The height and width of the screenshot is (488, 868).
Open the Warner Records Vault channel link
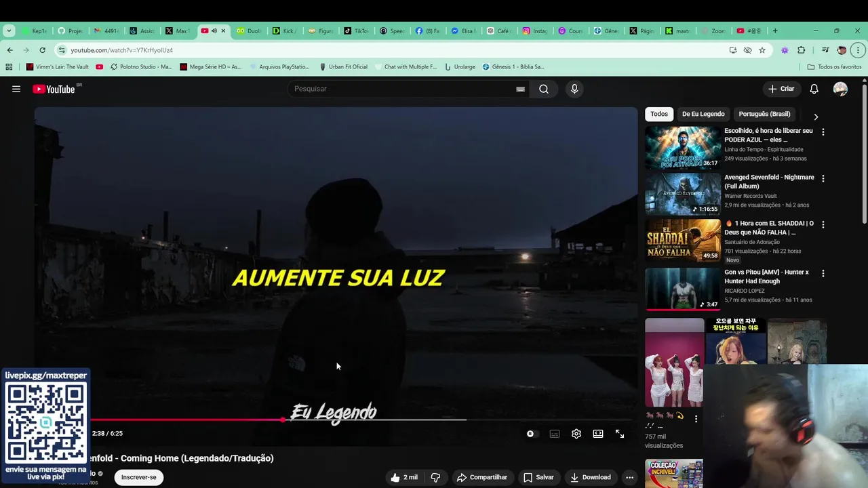pyautogui.click(x=752, y=196)
